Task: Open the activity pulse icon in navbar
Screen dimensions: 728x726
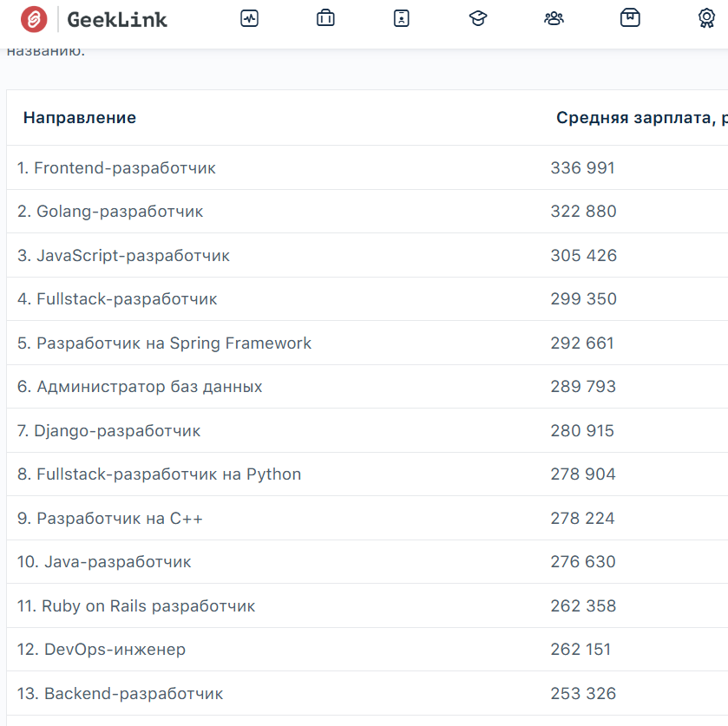Action: 250,18
